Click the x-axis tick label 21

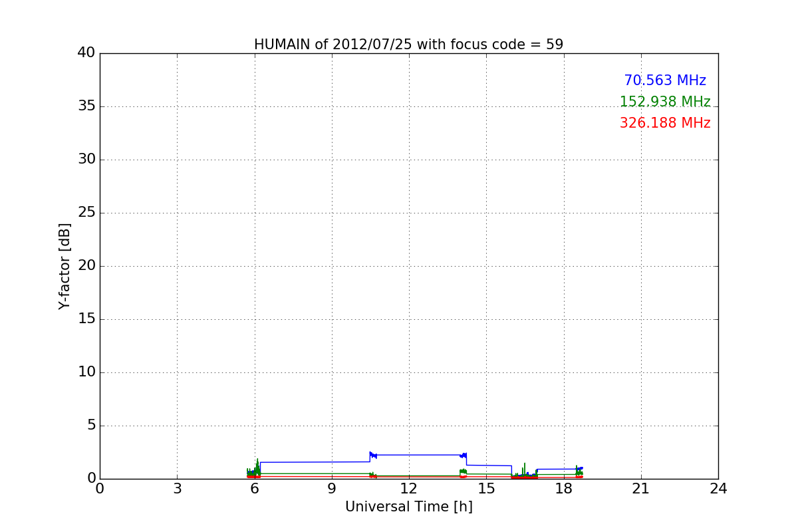[x=641, y=489]
